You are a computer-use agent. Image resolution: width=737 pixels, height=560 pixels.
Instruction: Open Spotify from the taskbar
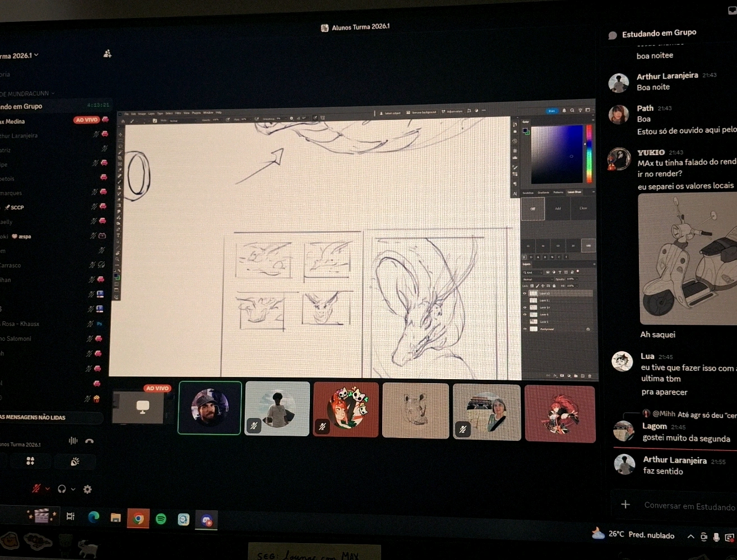coord(161,519)
